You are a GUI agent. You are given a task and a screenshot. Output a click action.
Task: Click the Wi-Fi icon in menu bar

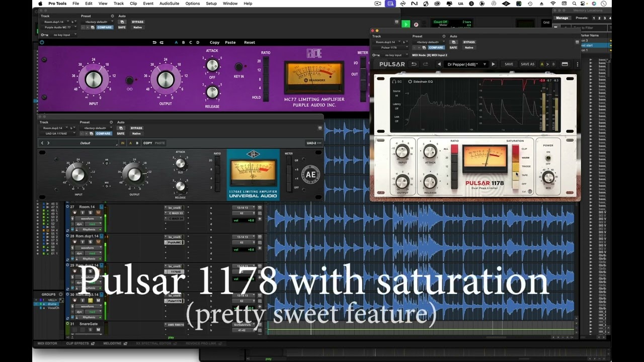553,4
